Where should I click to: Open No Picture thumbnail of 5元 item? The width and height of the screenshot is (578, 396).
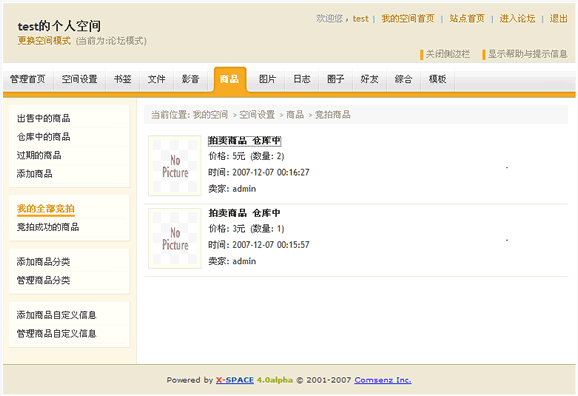coord(175,166)
